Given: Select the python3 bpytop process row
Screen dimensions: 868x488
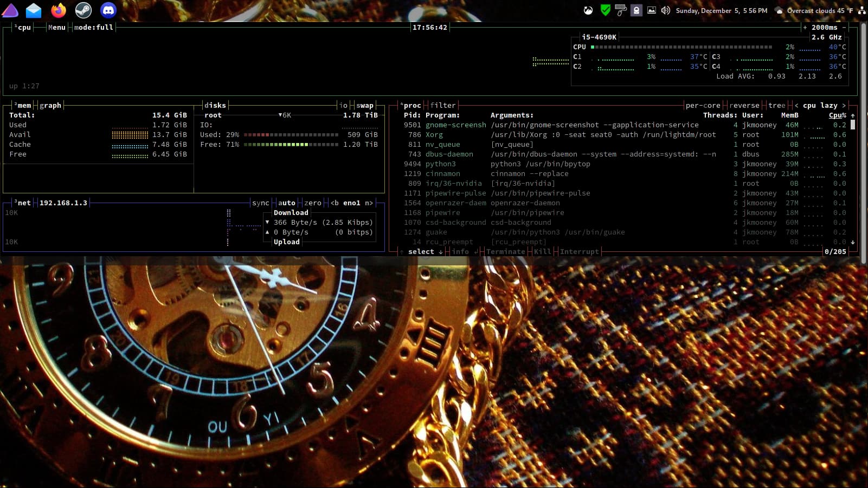Looking at the screenshot, I should (625, 164).
